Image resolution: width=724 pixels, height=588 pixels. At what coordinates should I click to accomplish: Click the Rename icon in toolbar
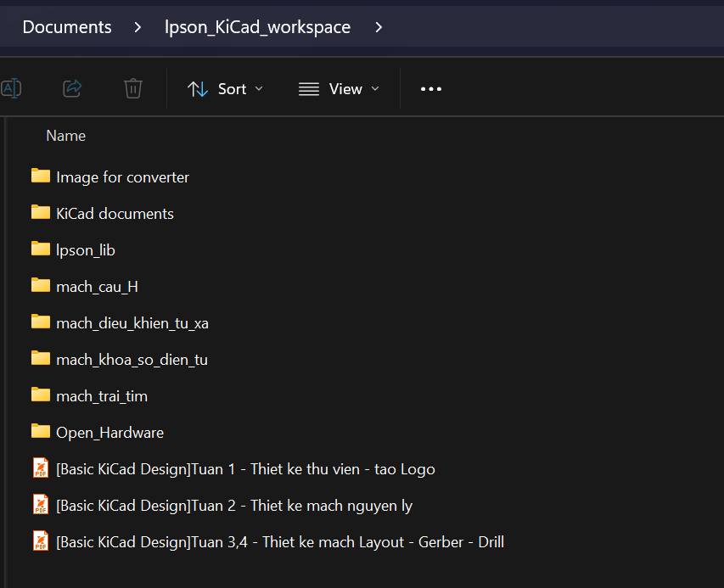pos(11,88)
